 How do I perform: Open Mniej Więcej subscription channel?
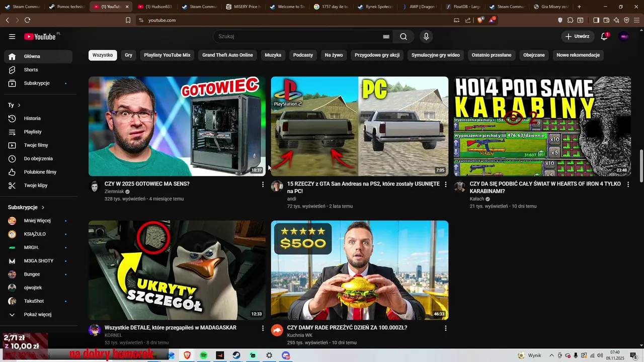(x=38, y=221)
